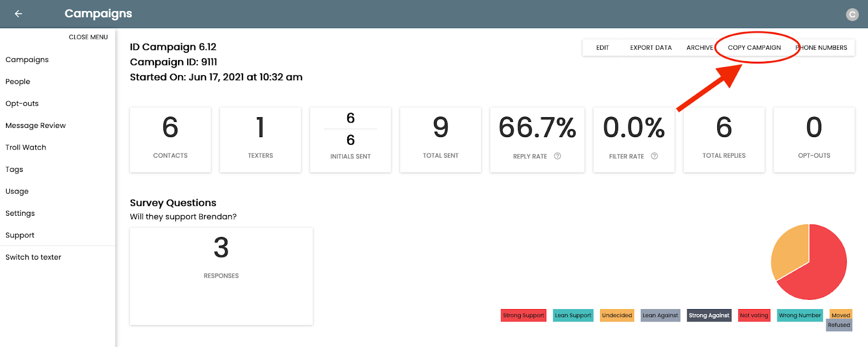Click the Refused legend swatch
Image resolution: width=868 pixels, height=347 pixels.
(x=839, y=325)
